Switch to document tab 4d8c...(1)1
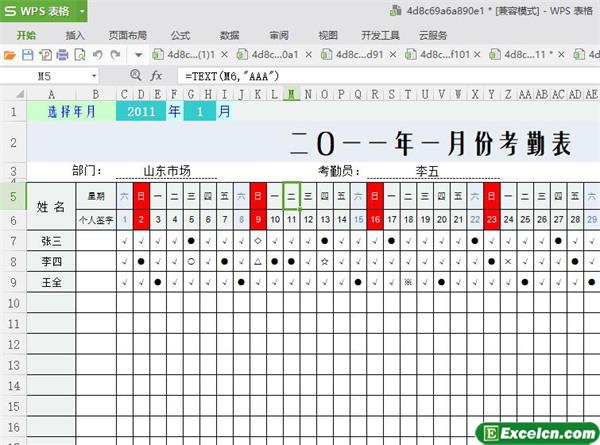The height and width of the screenshot is (445, 600). (184, 55)
